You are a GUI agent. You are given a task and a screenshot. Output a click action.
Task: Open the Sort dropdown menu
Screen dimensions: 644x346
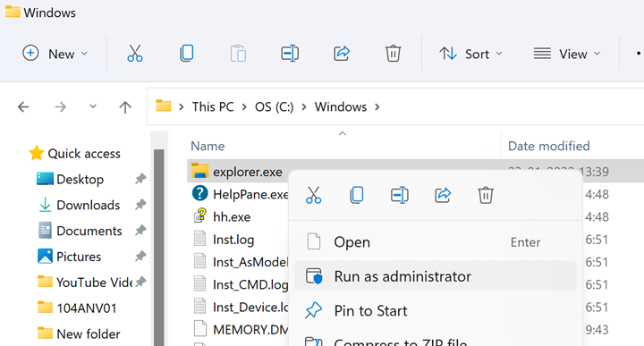point(471,54)
